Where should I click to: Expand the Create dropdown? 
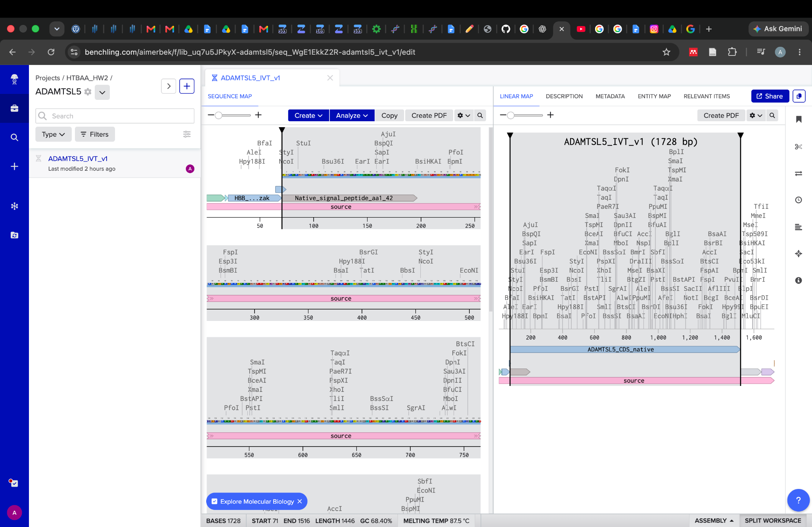pos(308,115)
